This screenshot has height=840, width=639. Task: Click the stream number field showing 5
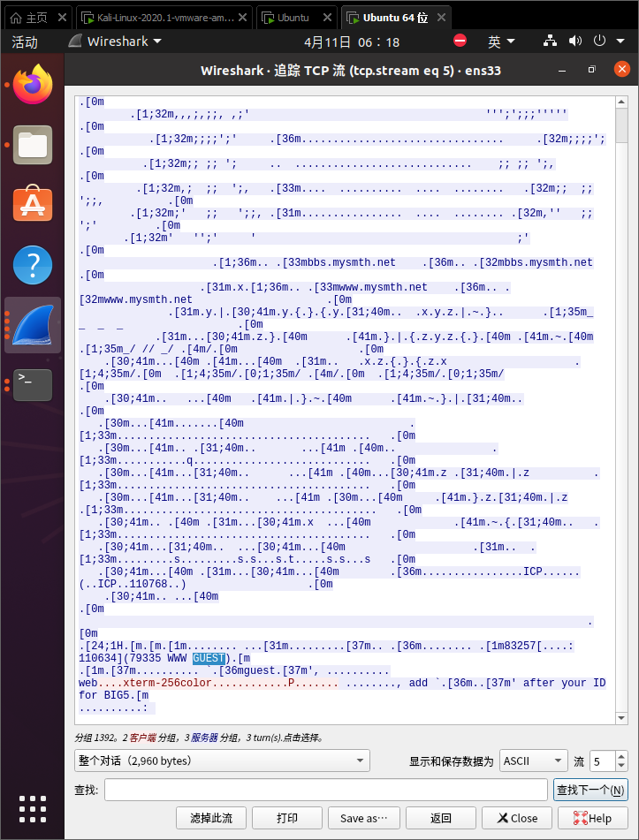pyautogui.click(x=603, y=761)
